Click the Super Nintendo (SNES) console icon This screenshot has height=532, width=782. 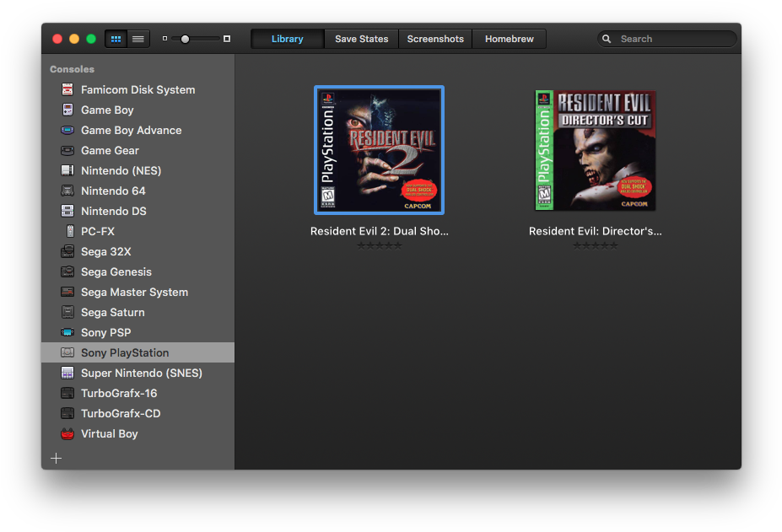point(67,373)
